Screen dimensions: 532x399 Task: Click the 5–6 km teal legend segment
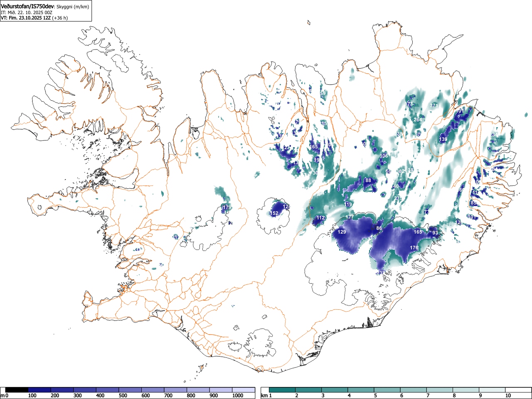coord(387,390)
